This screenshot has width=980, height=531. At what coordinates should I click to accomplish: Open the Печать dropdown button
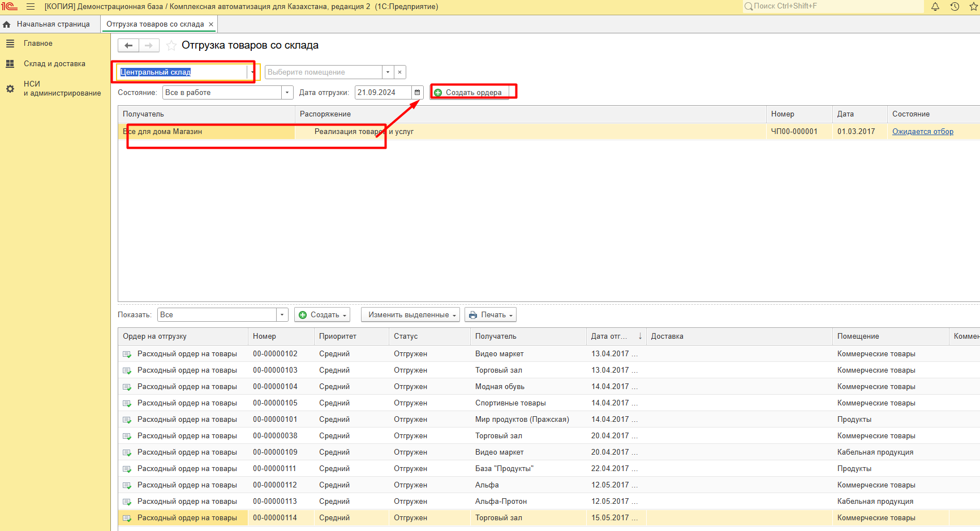point(491,315)
